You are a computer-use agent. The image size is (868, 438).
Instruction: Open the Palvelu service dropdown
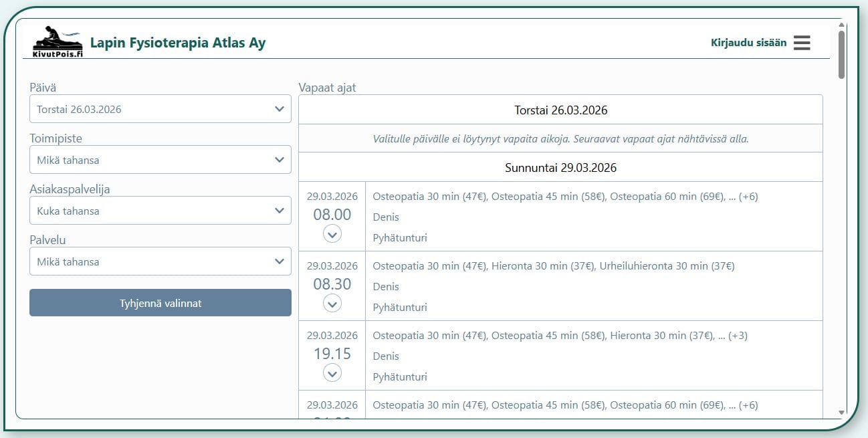(160, 261)
